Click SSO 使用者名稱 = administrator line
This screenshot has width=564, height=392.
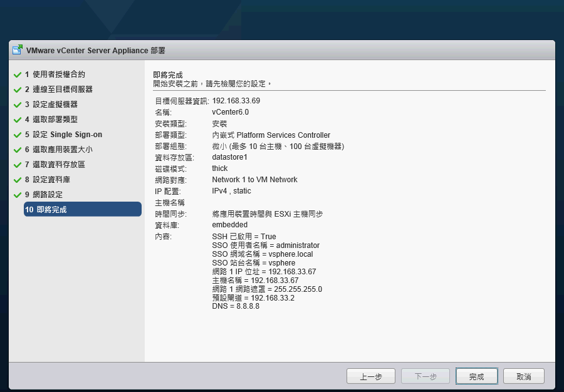[x=266, y=245]
